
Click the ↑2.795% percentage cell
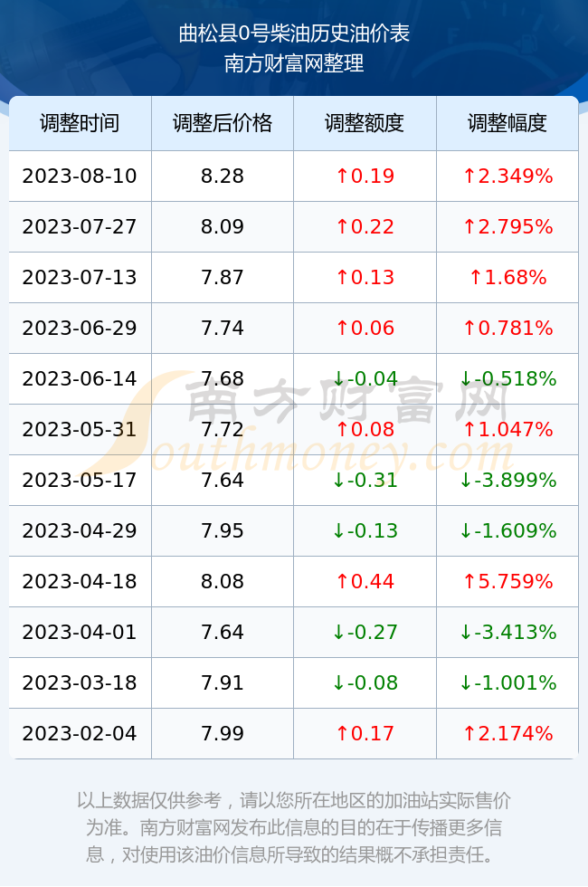click(x=507, y=227)
